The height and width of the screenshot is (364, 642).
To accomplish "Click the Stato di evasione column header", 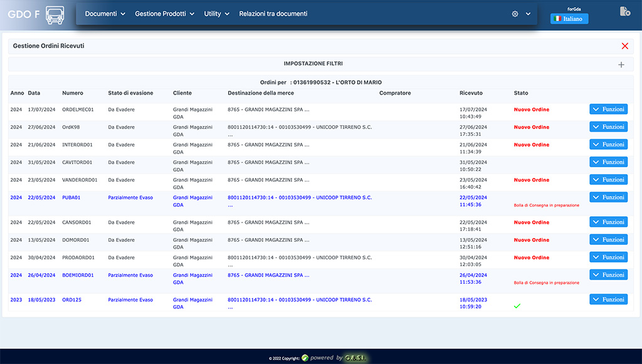I will [130, 93].
